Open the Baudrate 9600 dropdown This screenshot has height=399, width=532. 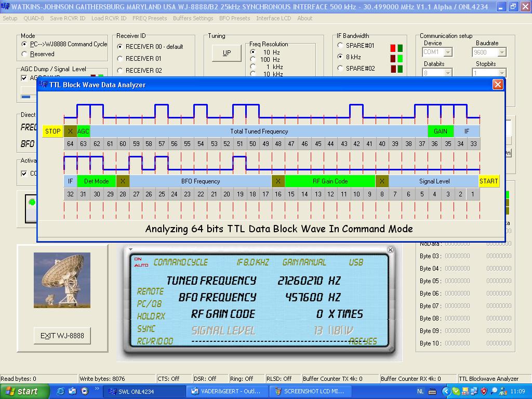click(x=502, y=52)
